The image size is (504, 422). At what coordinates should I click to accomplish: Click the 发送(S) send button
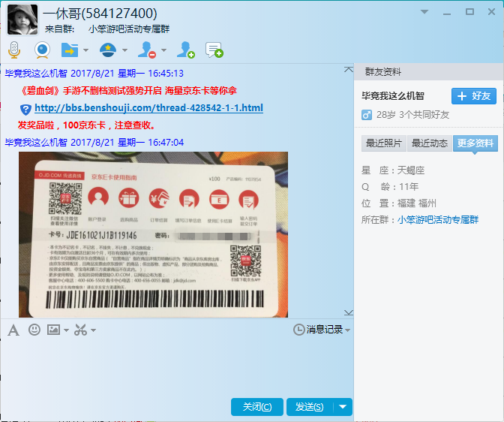tap(310, 407)
